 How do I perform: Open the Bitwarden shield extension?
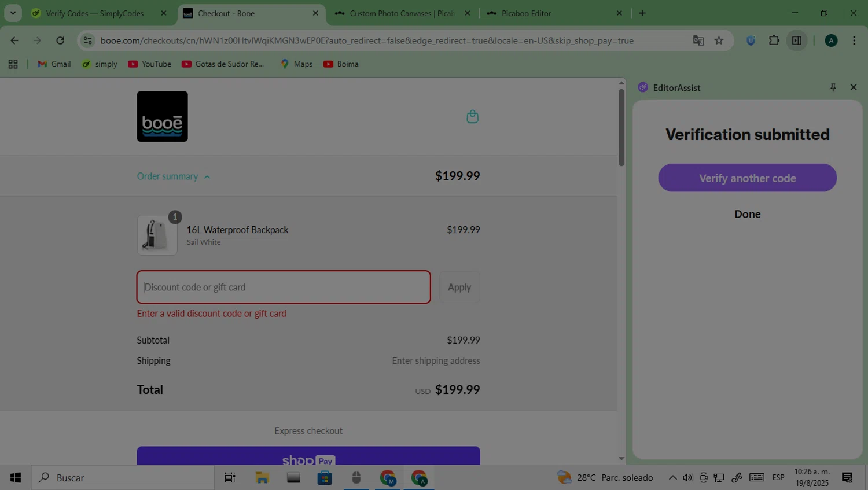point(751,40)
